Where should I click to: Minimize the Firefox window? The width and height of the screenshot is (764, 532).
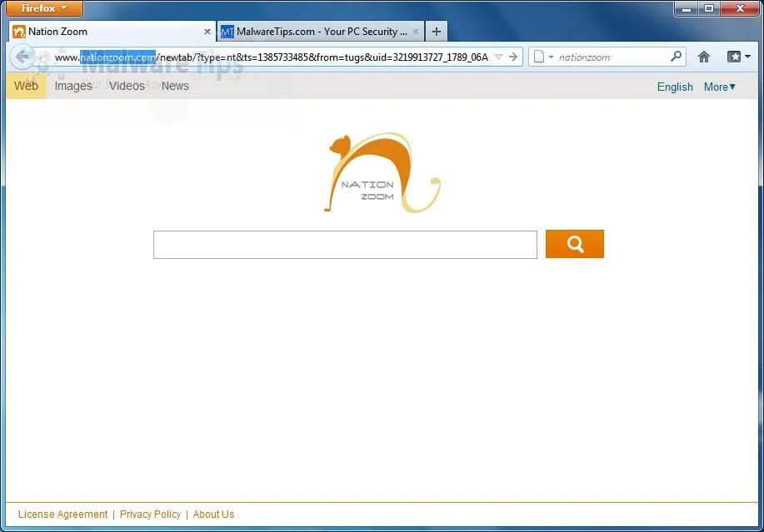687,8
